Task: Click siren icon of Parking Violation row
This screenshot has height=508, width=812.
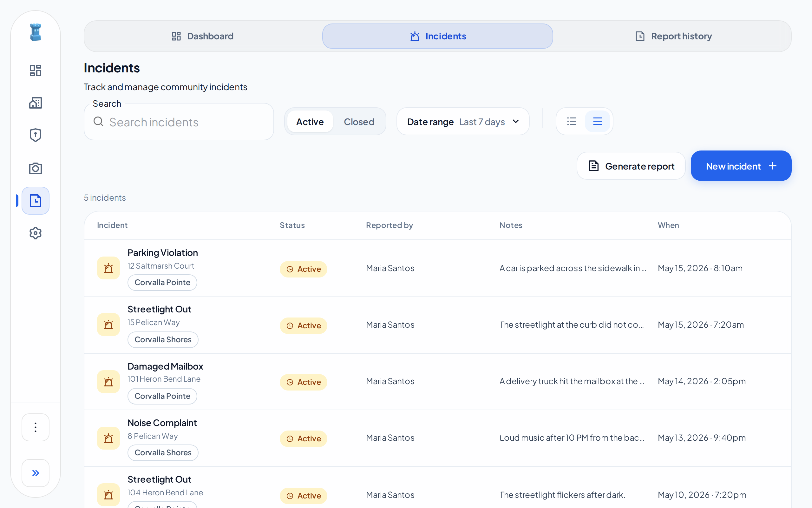Action: [x=108, y=268]
